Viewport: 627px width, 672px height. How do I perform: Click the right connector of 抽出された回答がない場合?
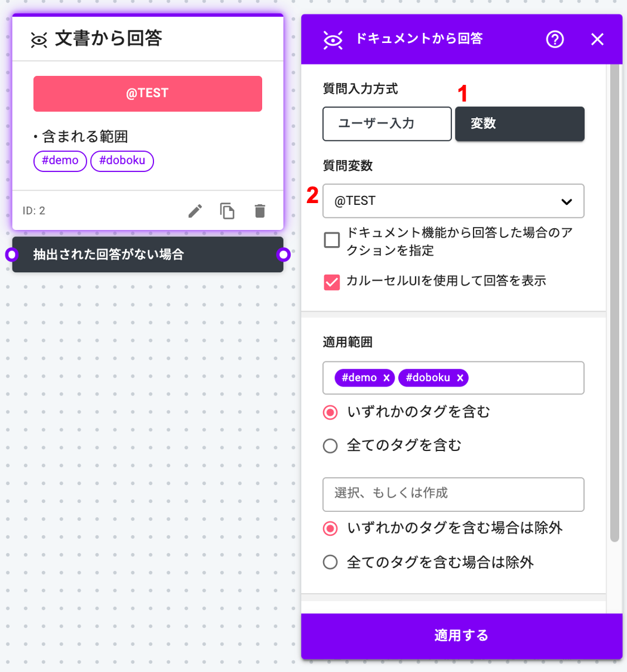tap(283, 254)
